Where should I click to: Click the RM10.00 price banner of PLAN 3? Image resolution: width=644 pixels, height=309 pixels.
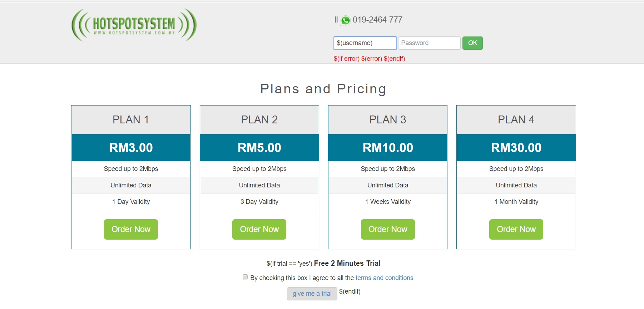pyautogui.click(x=387, y=147)
